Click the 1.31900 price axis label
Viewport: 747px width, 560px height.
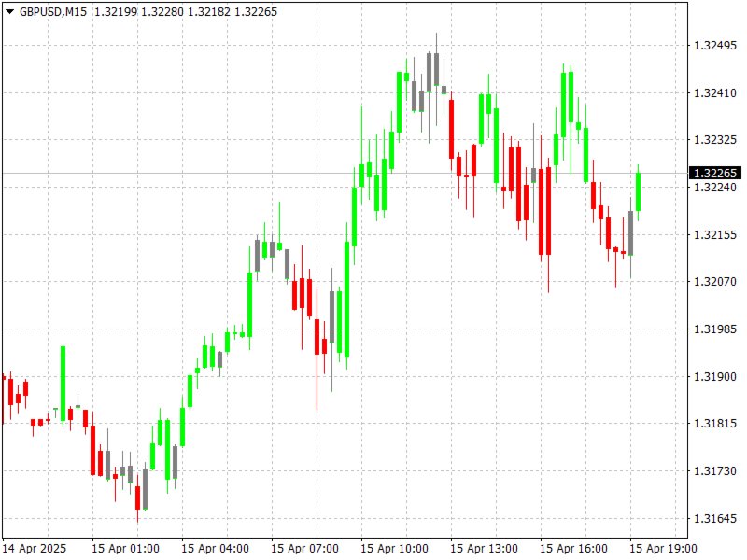[x=714, y=377]
